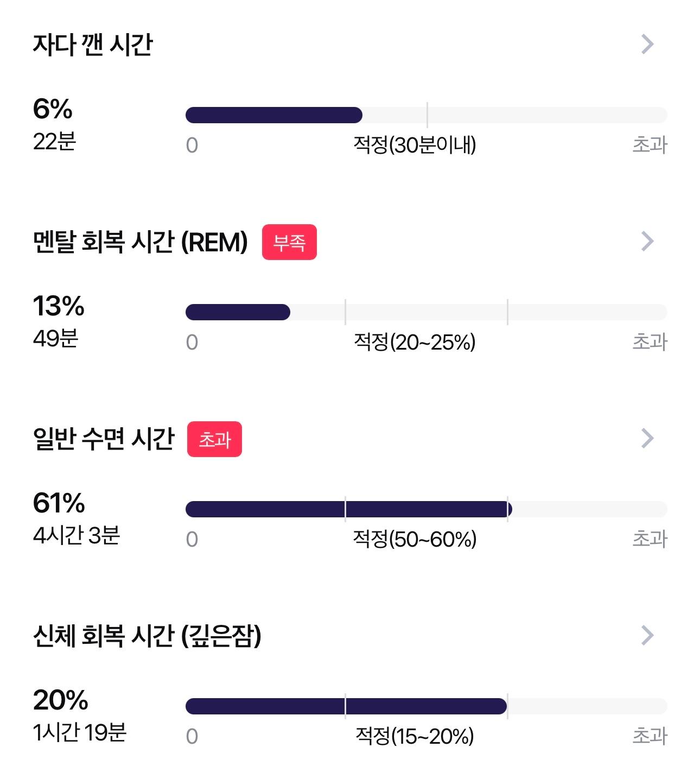Expand 신체 회복 시간 (깊은잠) chevron
This screenshot has height=766, width=700.
point(647,635)
